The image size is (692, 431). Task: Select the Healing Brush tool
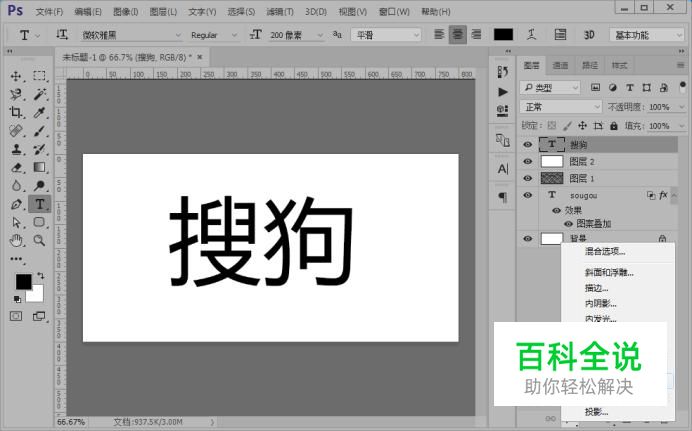[16, 131]
